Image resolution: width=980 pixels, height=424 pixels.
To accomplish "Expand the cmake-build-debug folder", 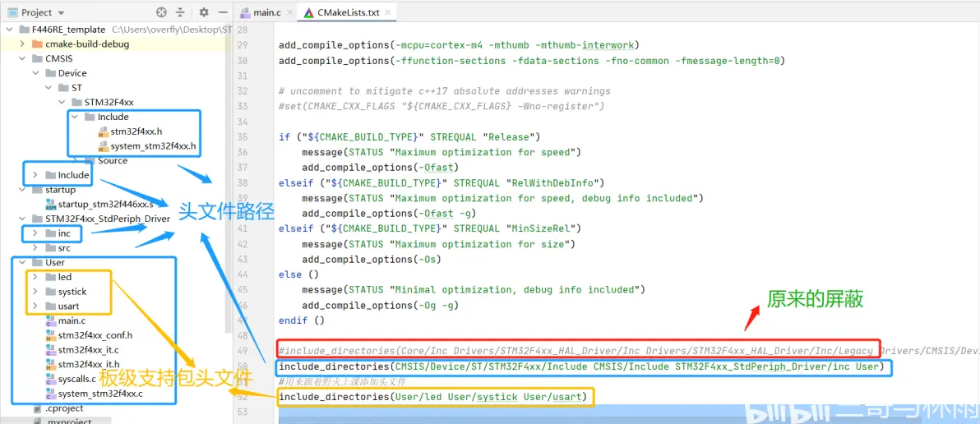I will pyautogui.click(x=22, y=44).
